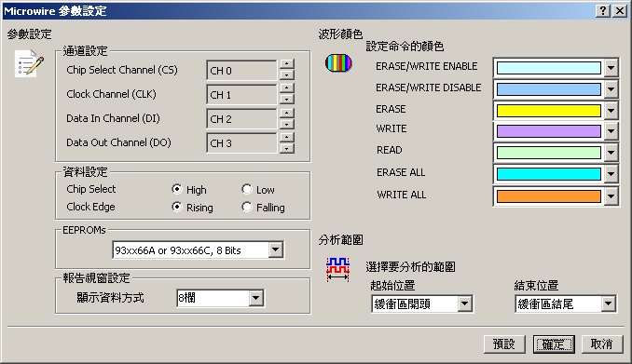This screenshot has width=632, height=364.
Task: Open ERASE color dropdown arrow
Action: pyautogui.click(x=611, y=111)
